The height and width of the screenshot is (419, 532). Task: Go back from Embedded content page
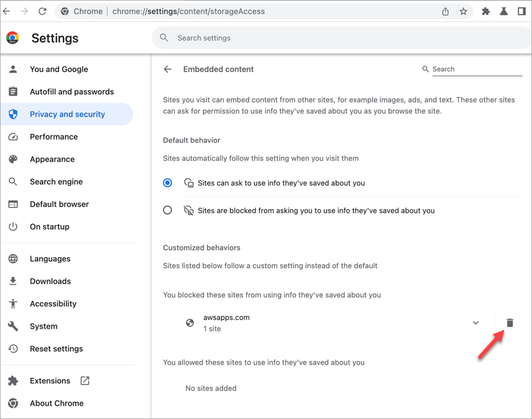pyautogui.click(x=168, y=69)
